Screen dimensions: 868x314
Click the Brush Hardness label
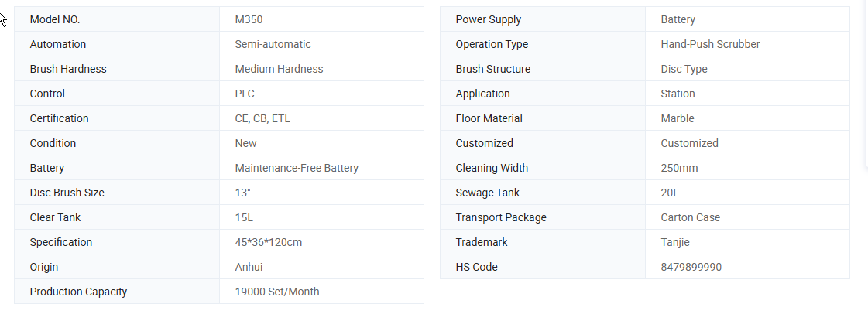68,69
